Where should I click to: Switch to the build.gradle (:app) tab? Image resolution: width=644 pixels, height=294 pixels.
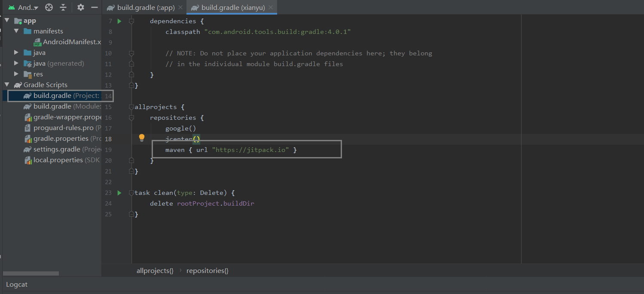tap(145, 8)
